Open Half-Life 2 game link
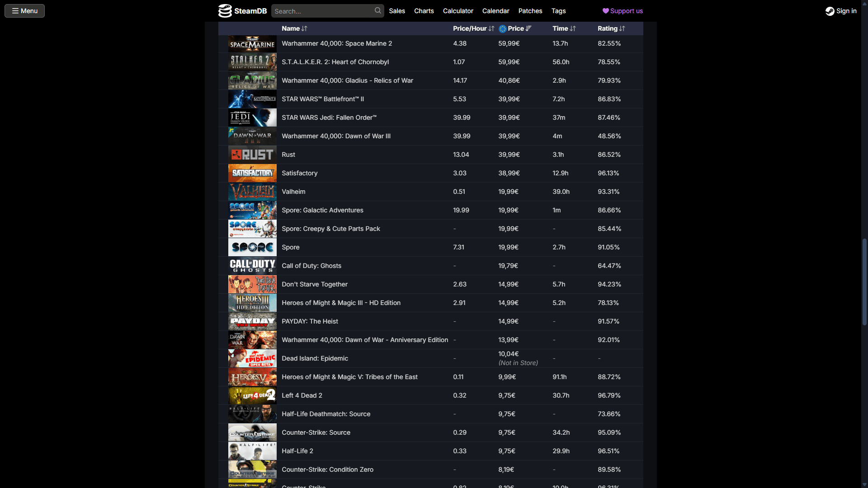The image size is (868, 488). 297,451
